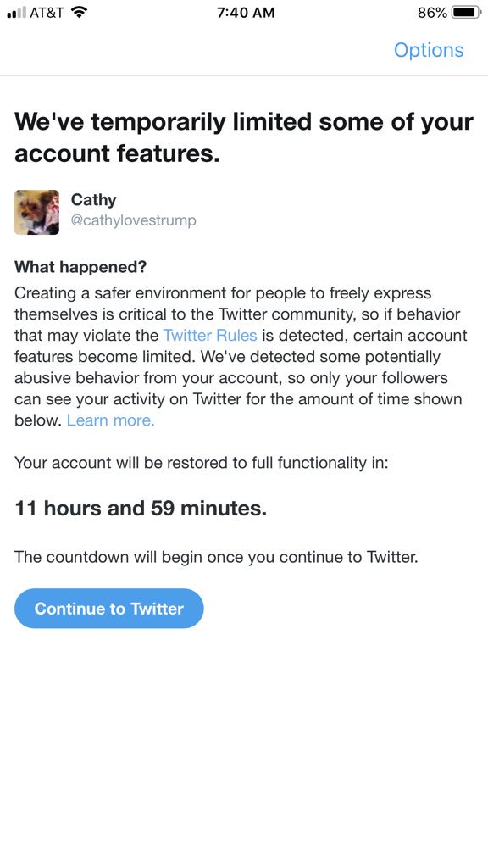This screenshot has height=868, width=488.
Task: Tap the temporarily limited account heading
Action: click(243, 137)
